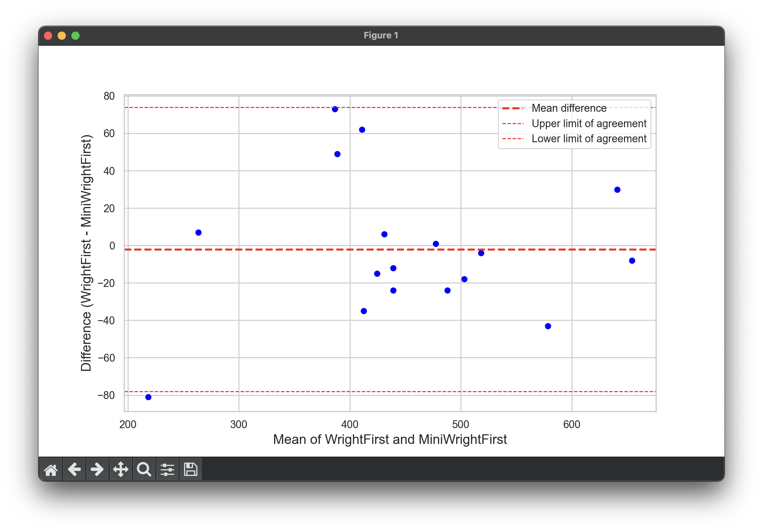
Task: Click the green fullscreen window button
Action: tap(75, 36)
